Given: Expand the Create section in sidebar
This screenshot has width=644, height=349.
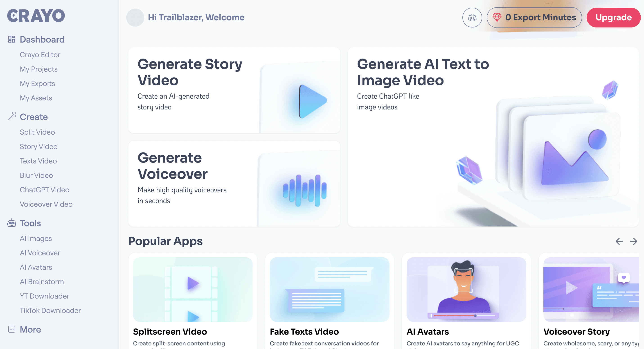Looking at the screenshot, I should click(x=34, y=117).
